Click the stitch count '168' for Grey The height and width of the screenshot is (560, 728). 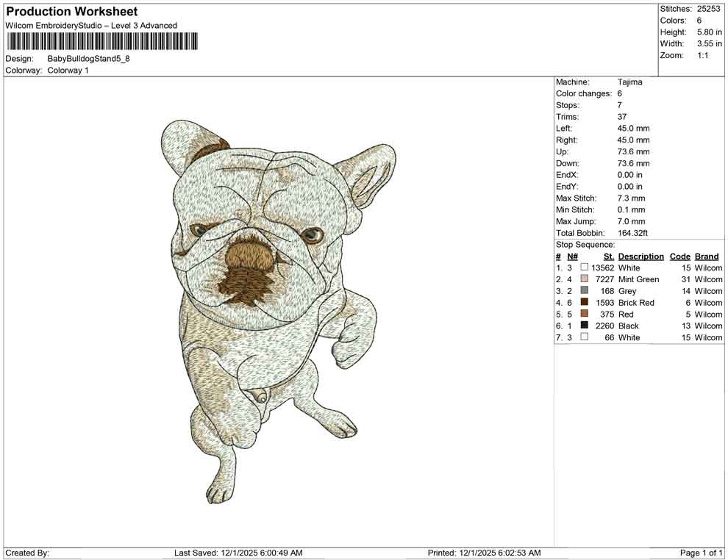[607, 291]
